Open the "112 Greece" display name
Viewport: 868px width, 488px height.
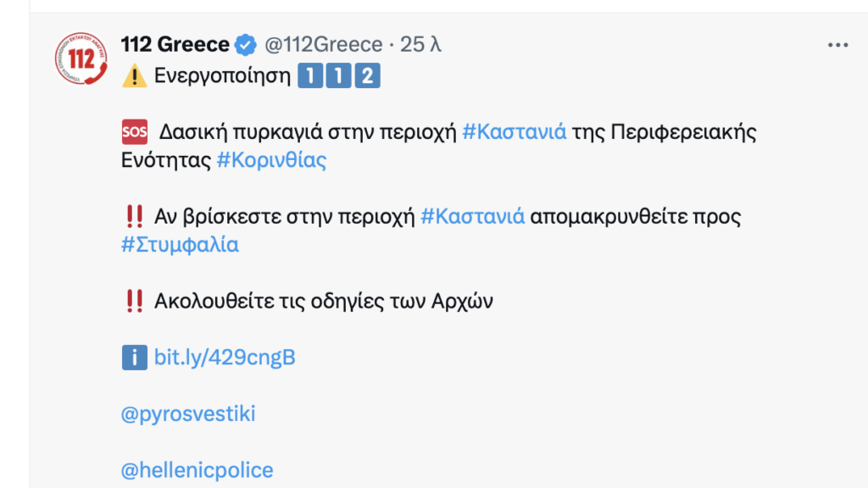tap(175, 45)
